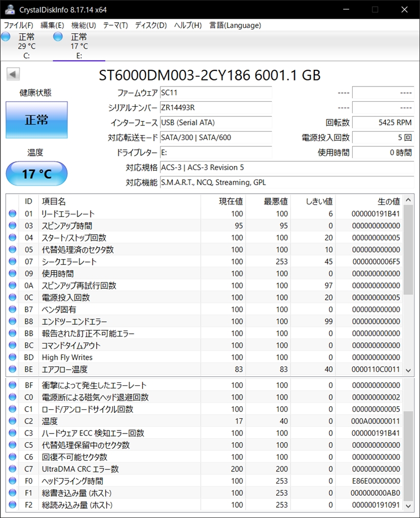Open the 言語(Language) menu
This screenshot has height=518, width=420.
coord(235,25)
